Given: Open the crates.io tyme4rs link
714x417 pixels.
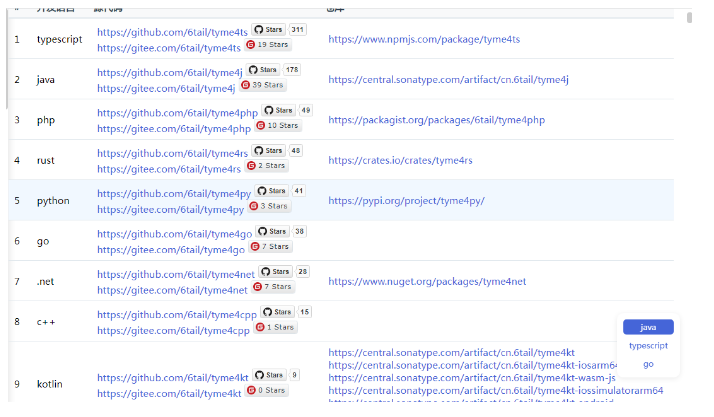Looking at the screenshot, I should pyautogui.click(x=400, y=160).
